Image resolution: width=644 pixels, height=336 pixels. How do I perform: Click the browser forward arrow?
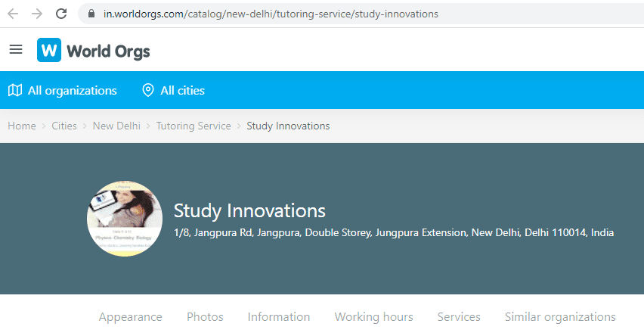coord(37,14)
